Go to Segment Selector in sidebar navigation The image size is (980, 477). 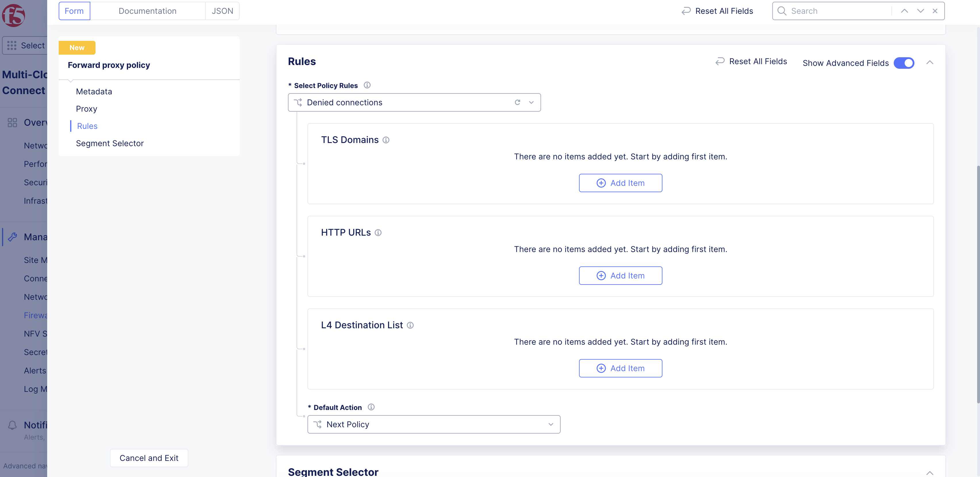point(110,143)
